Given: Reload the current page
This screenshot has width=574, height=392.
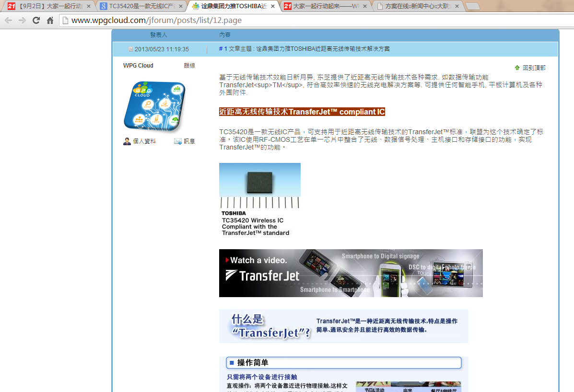Looking at the screenshot, I should coord(36,21).
